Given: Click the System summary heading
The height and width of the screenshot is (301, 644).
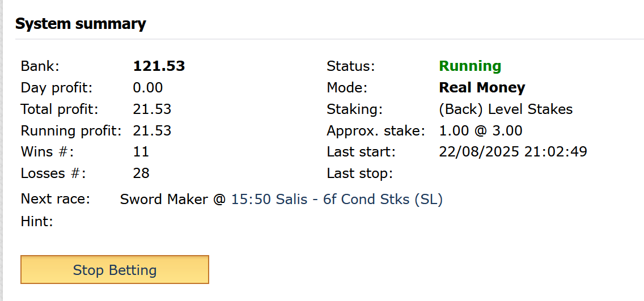Looking at the screenshot, I should coord(80,24).
